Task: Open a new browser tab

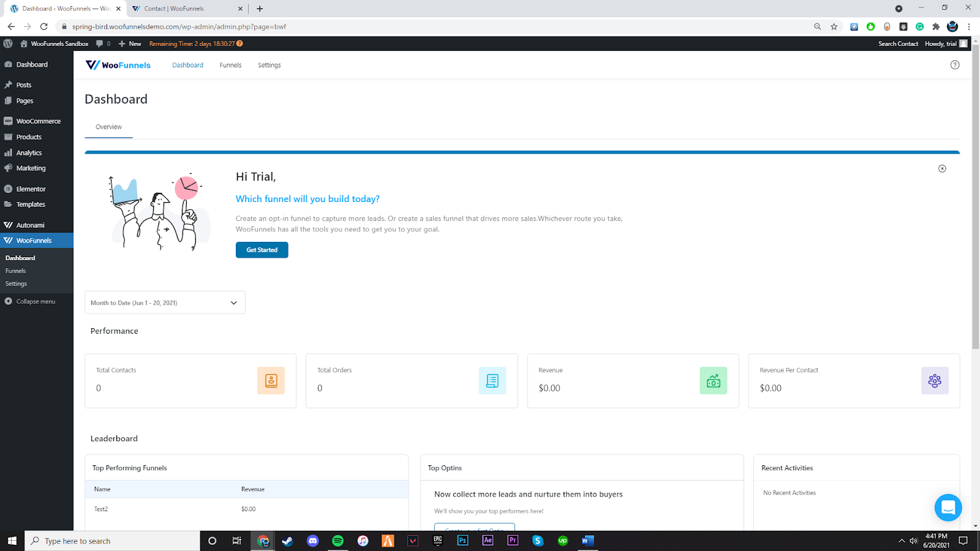Action: coord(260,9)
